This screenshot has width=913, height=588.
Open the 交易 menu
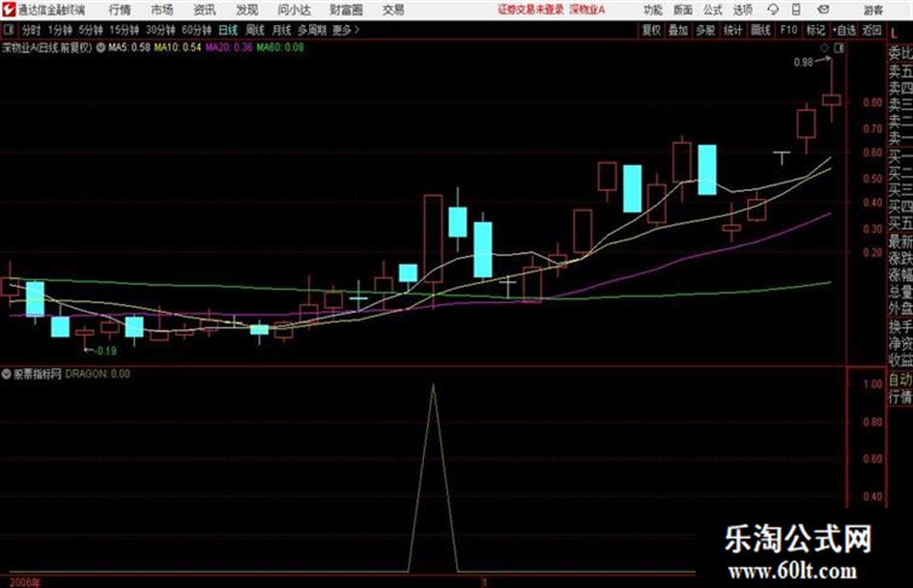(x=393, y=10)
